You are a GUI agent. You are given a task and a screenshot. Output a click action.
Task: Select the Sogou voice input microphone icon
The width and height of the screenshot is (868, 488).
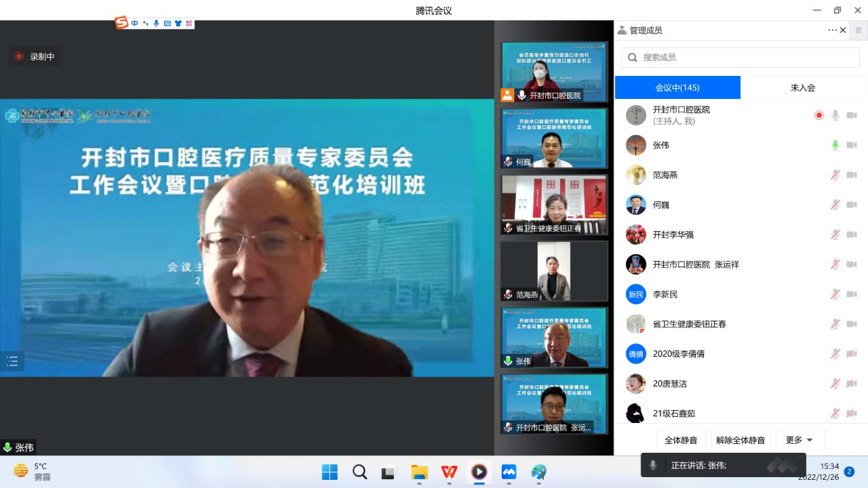pos(157,23)
